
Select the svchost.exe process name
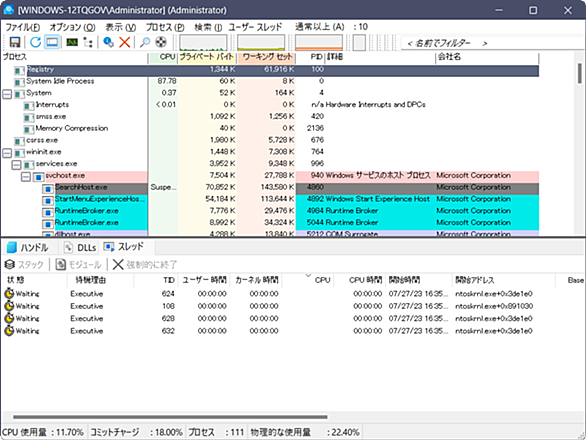[x=65, y=175]
